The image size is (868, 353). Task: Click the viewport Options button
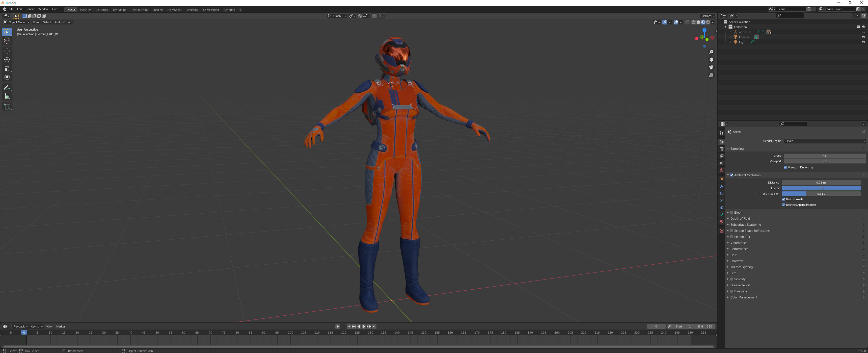point(707,16)
